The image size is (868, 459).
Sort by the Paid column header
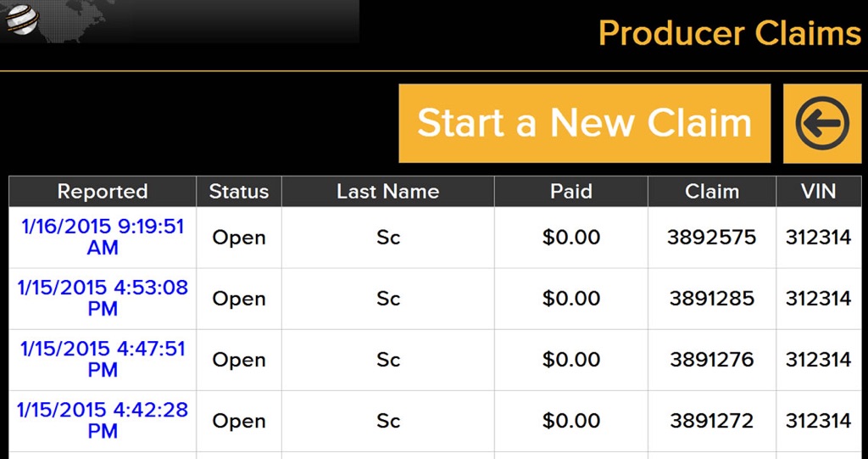coord(571,192)
